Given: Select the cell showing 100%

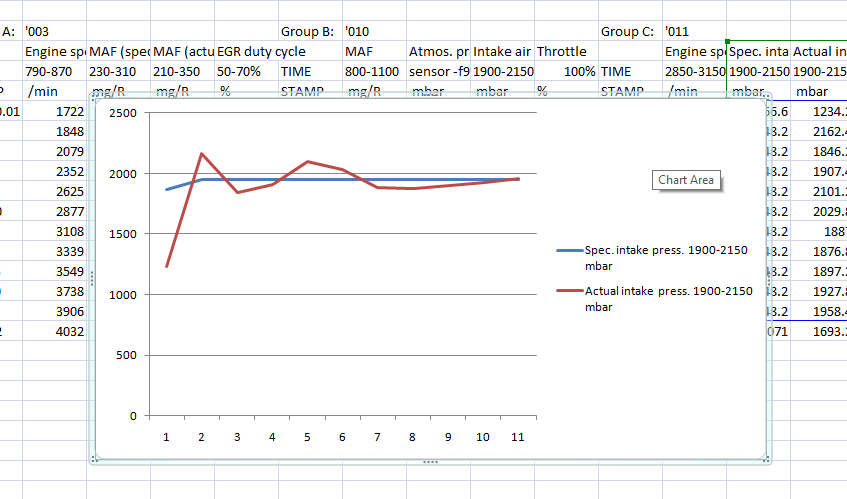Looking at the screenshot, I should click(564, 71).
